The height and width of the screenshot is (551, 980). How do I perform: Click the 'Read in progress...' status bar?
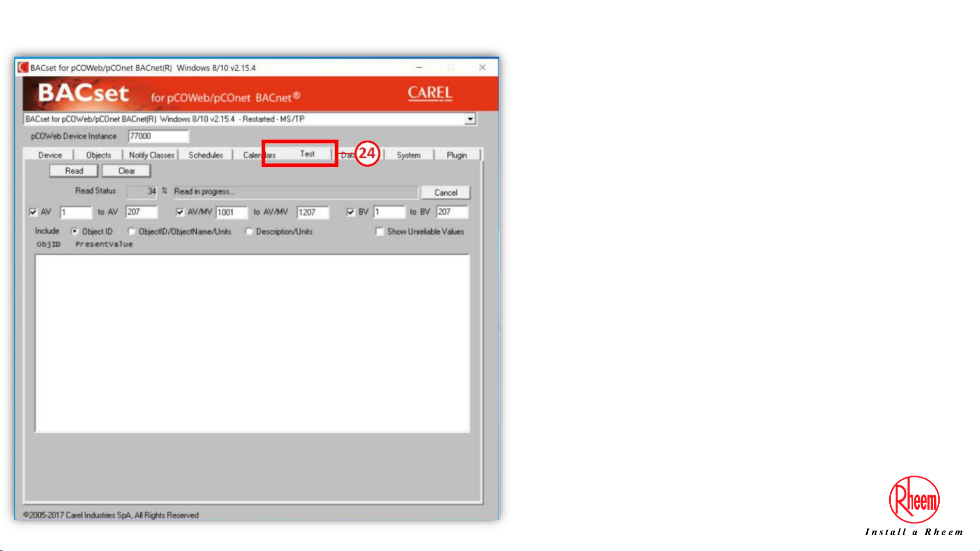295,192
